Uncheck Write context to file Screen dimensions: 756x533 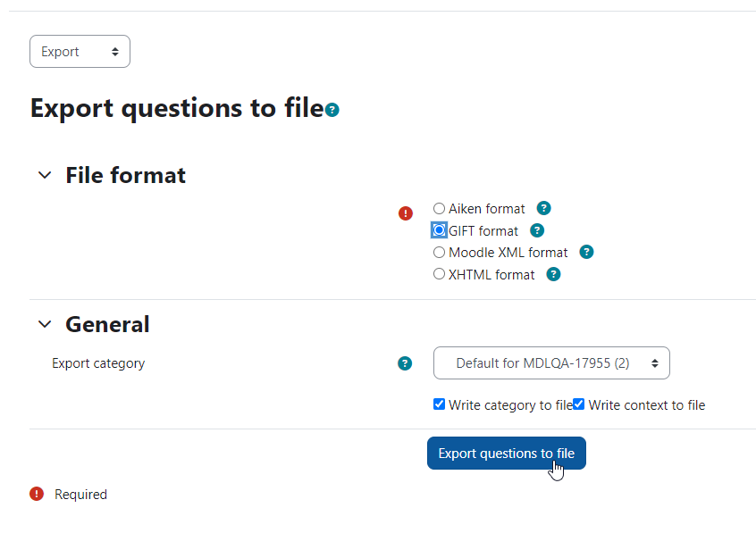(x=578, y=404)
